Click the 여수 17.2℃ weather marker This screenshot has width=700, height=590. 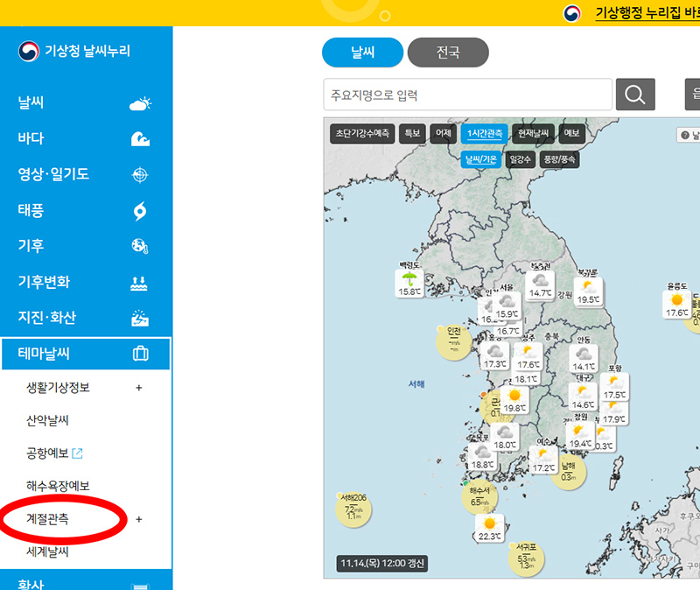point(543,460)
